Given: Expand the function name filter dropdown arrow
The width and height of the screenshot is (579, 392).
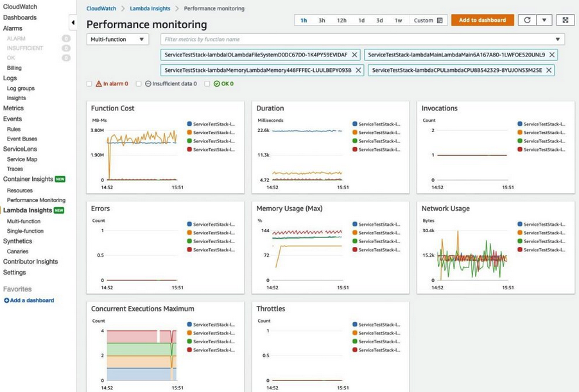Looking at the screenshot, I should (558, 39).
